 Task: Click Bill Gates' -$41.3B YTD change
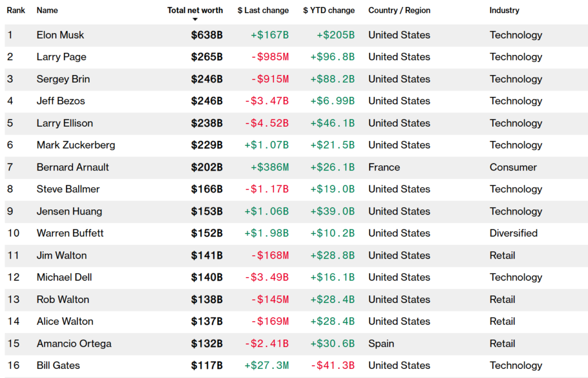[x=332, y=365]
